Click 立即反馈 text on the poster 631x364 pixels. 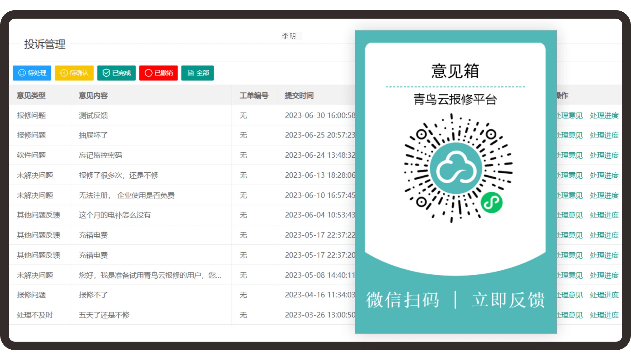tap(508, 300)
